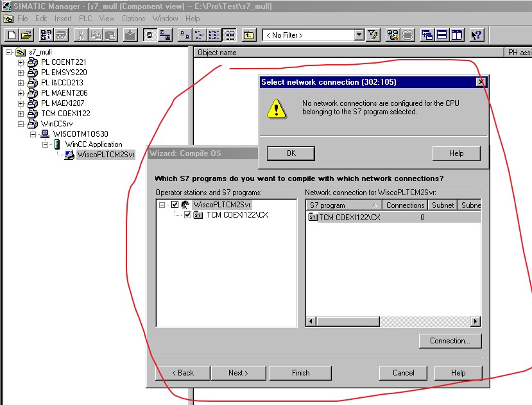This screenshot has width=532, height=405.
Task: Click the Up One Level folder icon
Action: click(x=249, y=35)
